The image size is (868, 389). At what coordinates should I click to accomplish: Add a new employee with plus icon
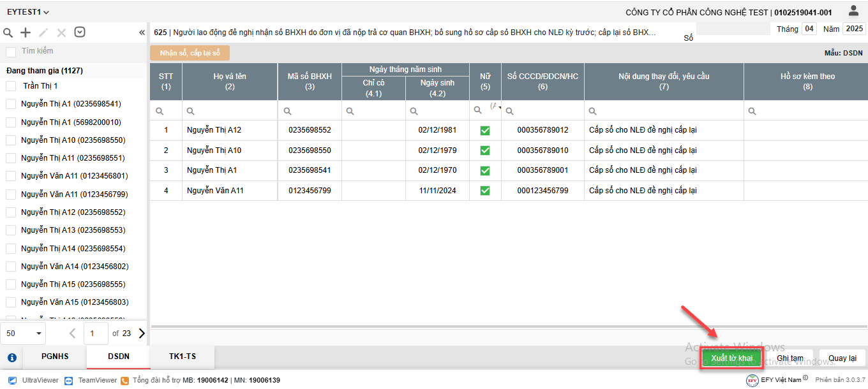click(26, 33)
